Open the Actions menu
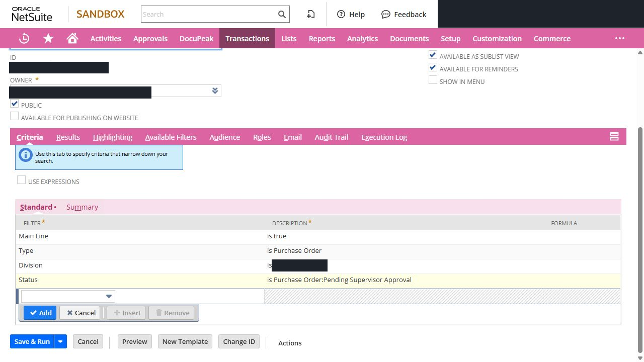Screen dimensions: 644x362 tap(290, 343)
